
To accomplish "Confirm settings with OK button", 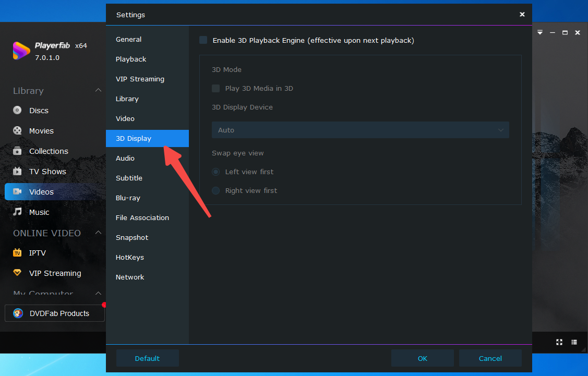I will pyautogui.click(x=422, y=358).
